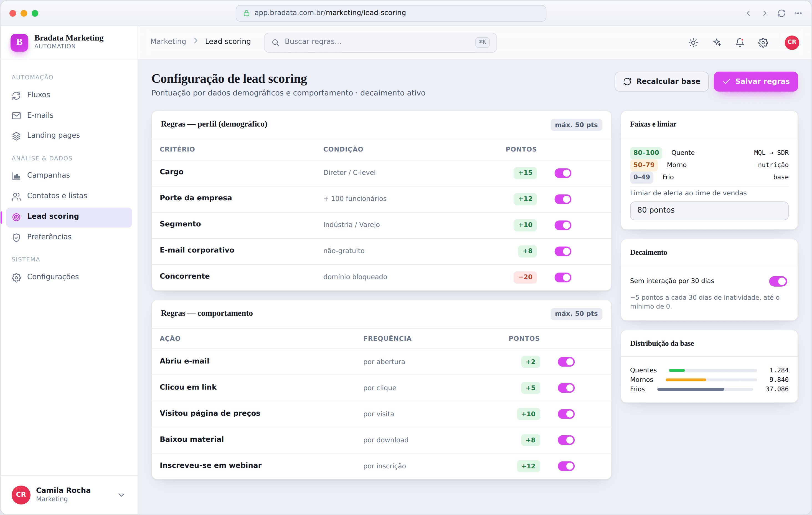Click the 50-79 Morno range badge

point(643,165)
